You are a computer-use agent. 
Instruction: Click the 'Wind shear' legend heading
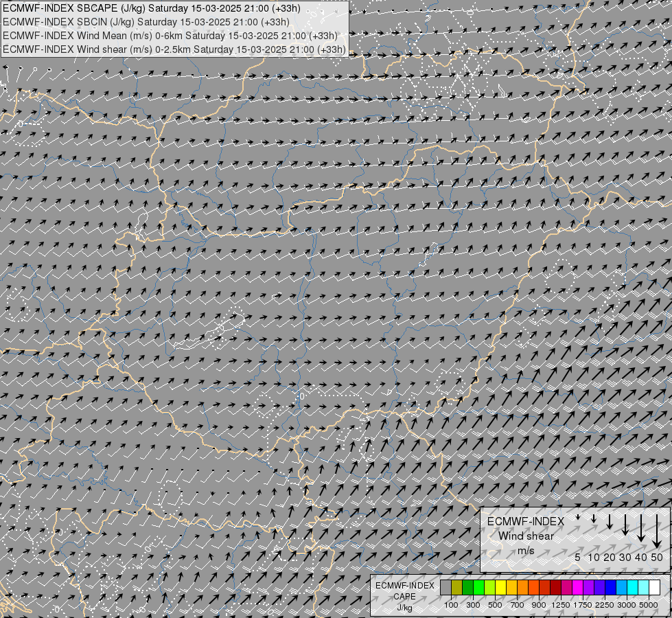(526, 536)
